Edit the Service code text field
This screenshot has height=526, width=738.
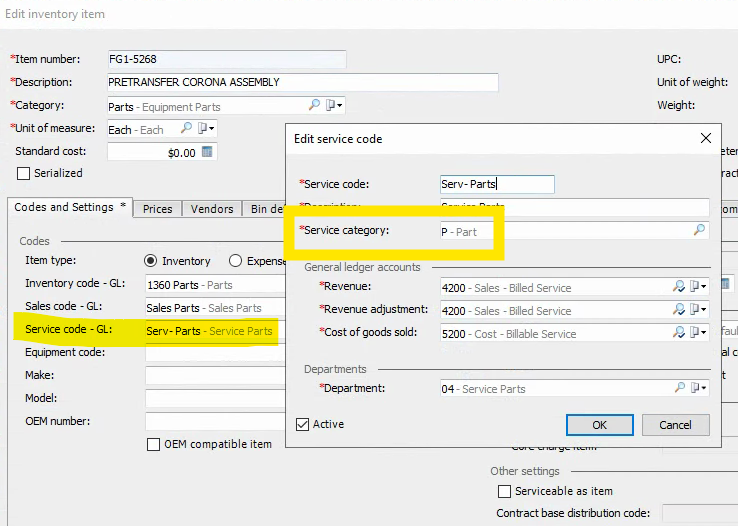[497, 184]
